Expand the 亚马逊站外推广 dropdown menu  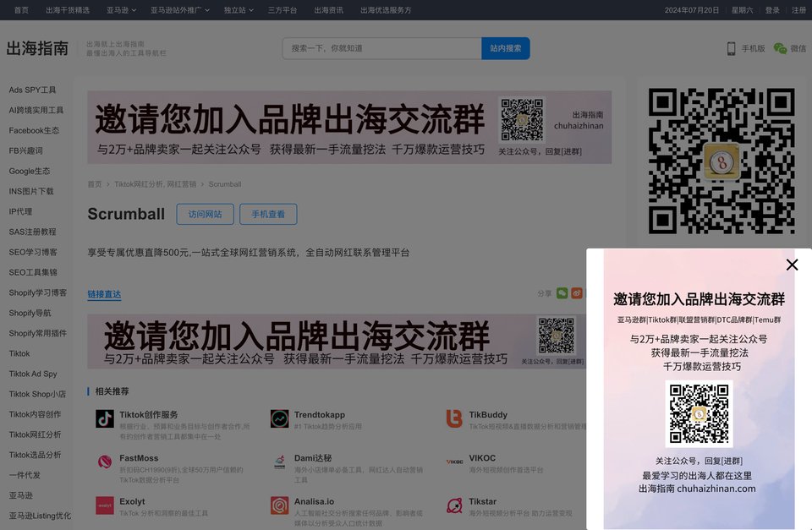pyautogui.click(x=180, y=10)
